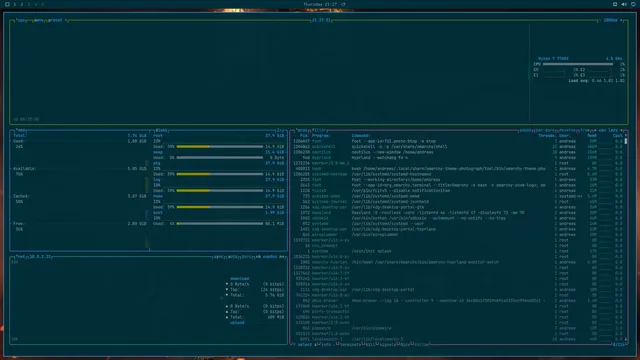Toggle pause of the process list

point(525,131)
